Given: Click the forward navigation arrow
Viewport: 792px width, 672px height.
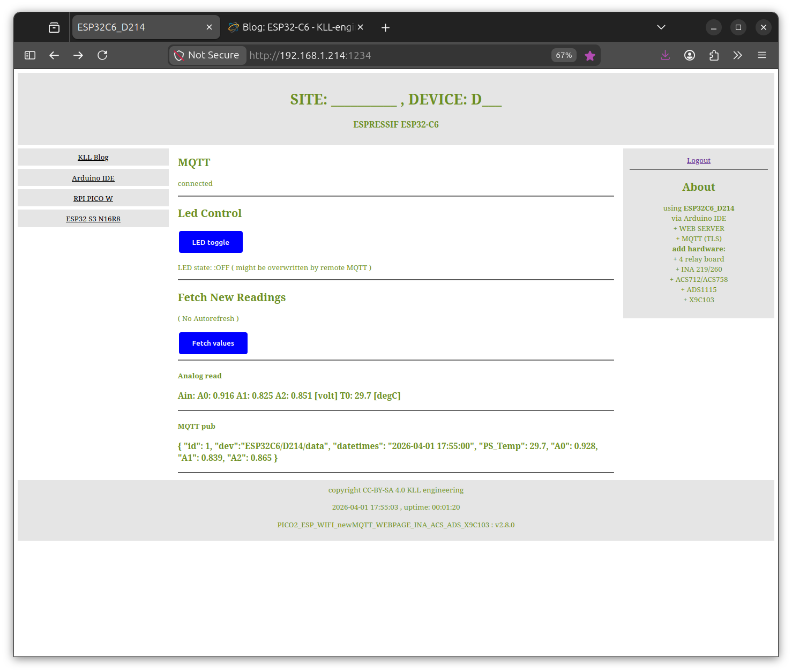Looking at the screenshot, I should [78, 55].
